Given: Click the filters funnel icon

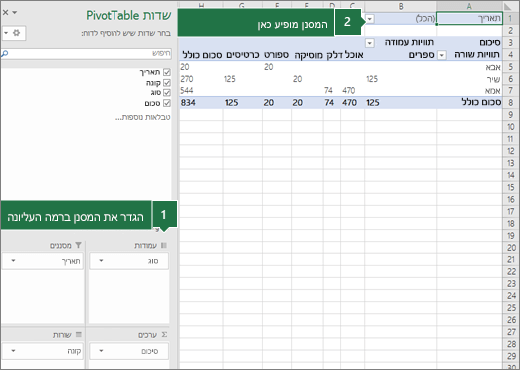Looking at the screenshot, I should (x=78, y=245).
